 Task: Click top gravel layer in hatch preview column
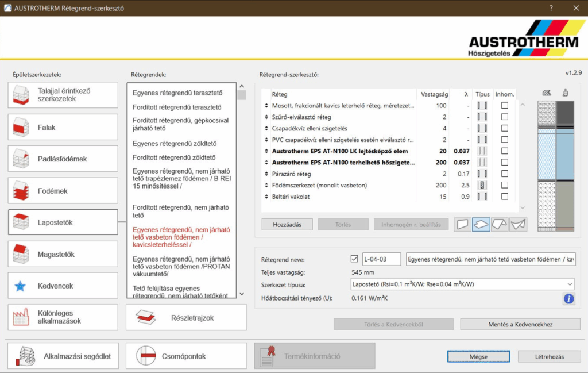pyautogui.click(x=547, y=113)
